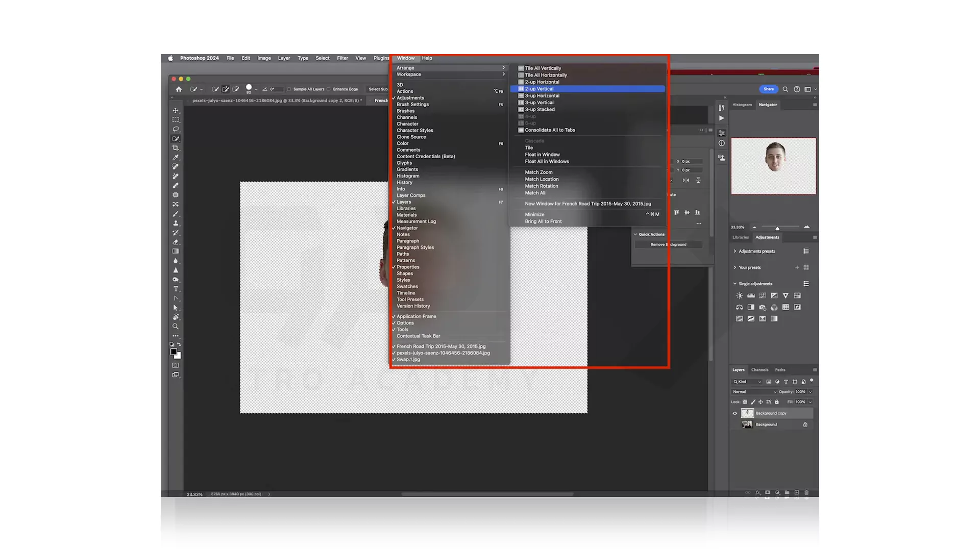
Task: Click the Remove Background quick action
Action: click(x=669, y=244)
